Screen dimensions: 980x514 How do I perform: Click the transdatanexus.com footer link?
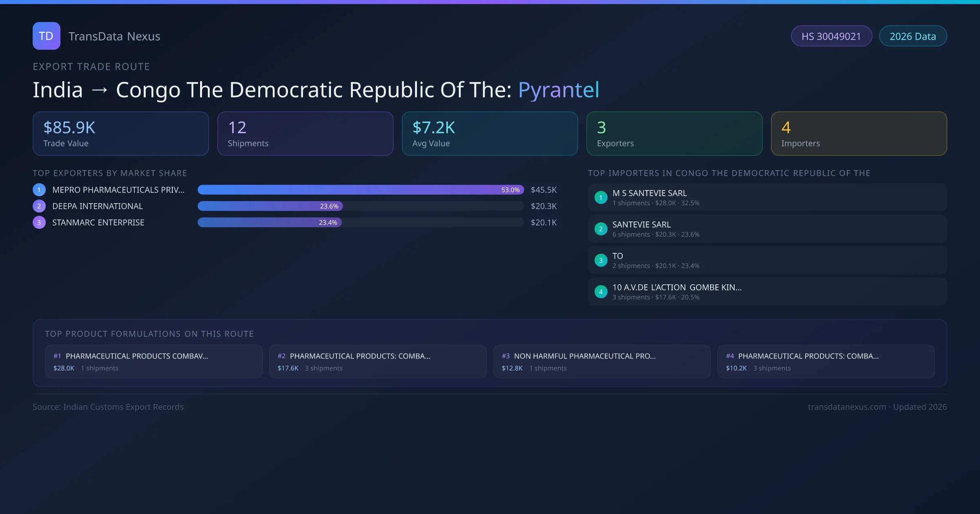[847, 407]
